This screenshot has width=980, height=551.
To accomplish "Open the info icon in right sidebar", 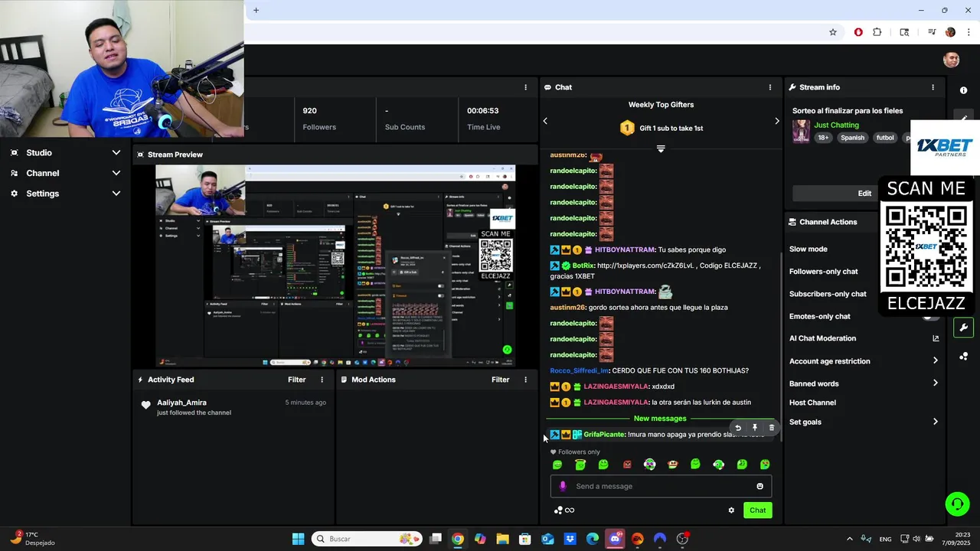I will point(963,90).
